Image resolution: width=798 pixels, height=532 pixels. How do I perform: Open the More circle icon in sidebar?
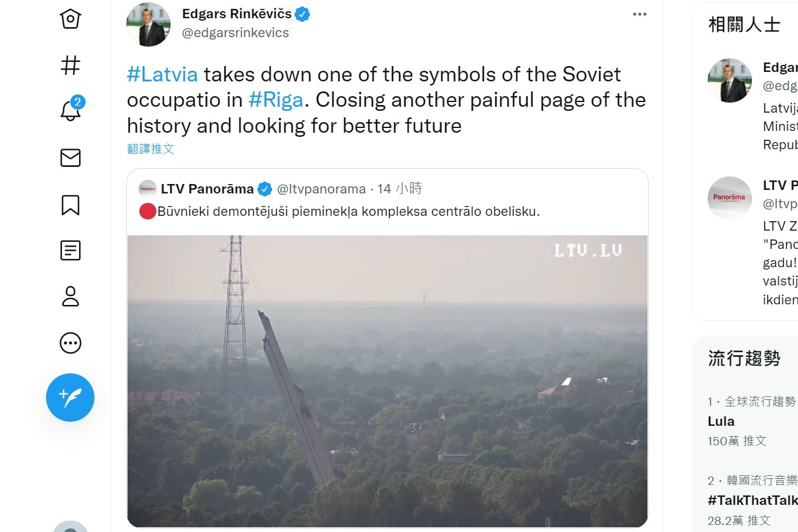(x=70, y=343)
